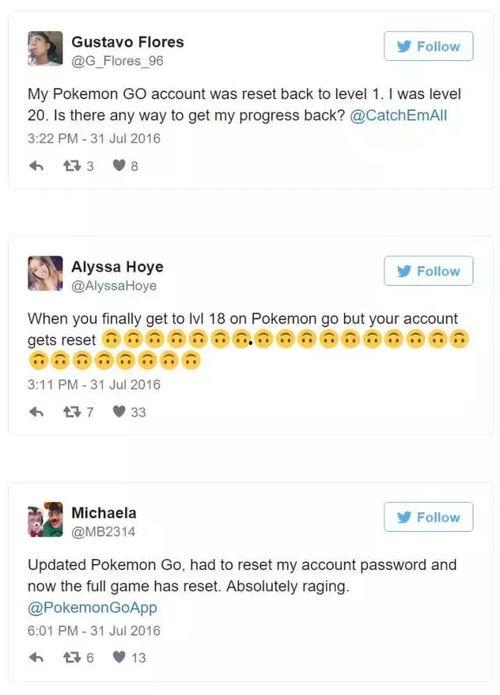Follow Alyssa Hoye

pyautogui.click(x=428, y=271)
